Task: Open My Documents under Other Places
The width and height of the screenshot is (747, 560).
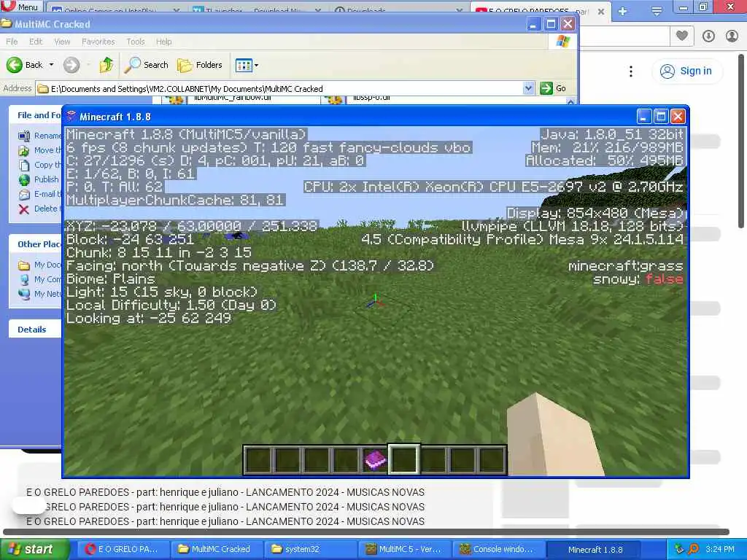Action: tap(40, 265)
